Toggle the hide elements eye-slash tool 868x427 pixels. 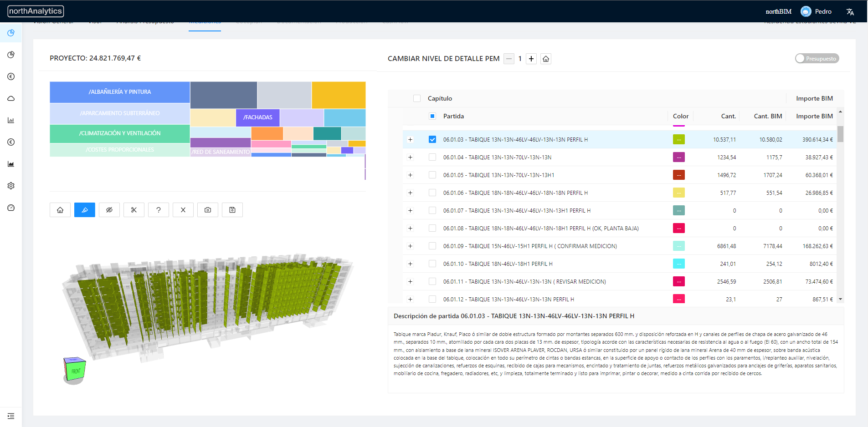[x=109, y=210]
